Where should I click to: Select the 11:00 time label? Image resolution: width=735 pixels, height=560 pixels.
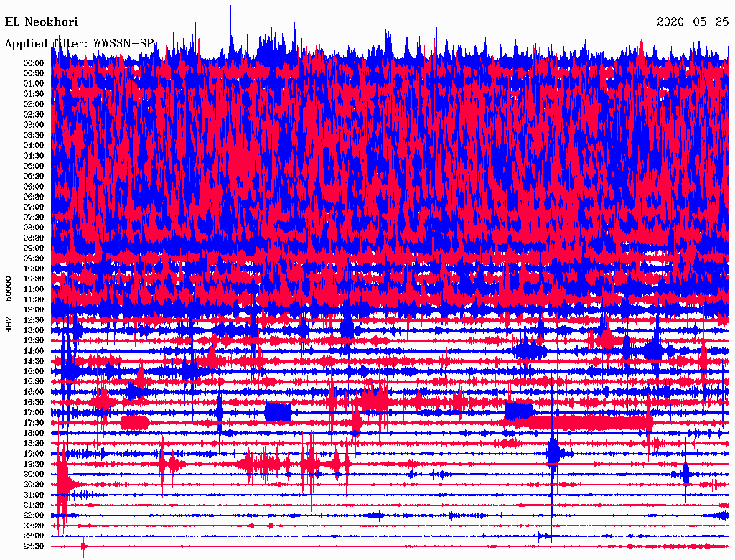[x=34, y=289]
